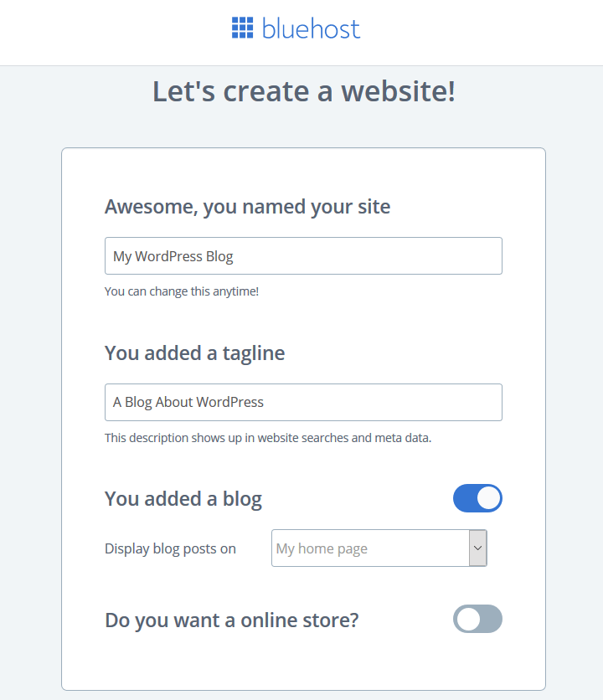Disable the "You added a blog" toggle
Screen dimensions: 603x700
click(x=477, y=498)
